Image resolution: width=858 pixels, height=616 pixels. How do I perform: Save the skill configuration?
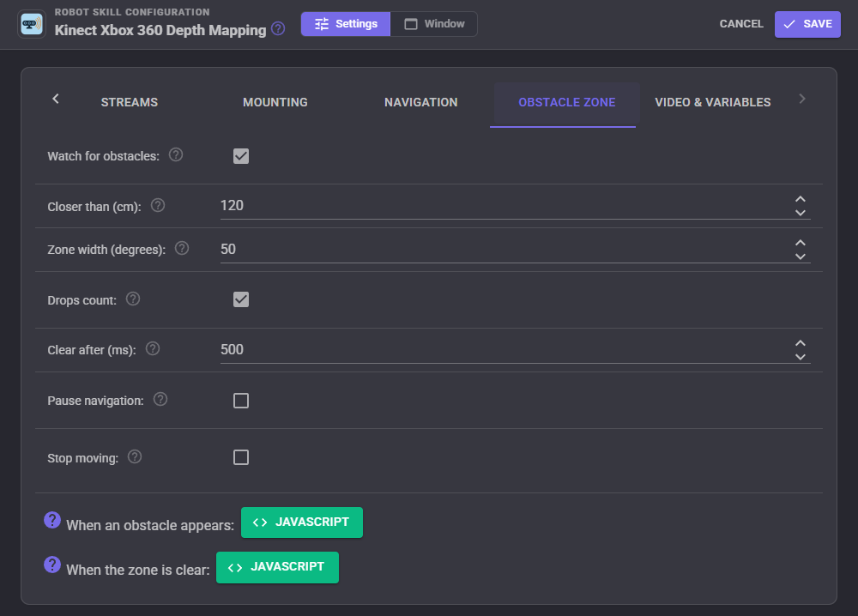[807, 24]
